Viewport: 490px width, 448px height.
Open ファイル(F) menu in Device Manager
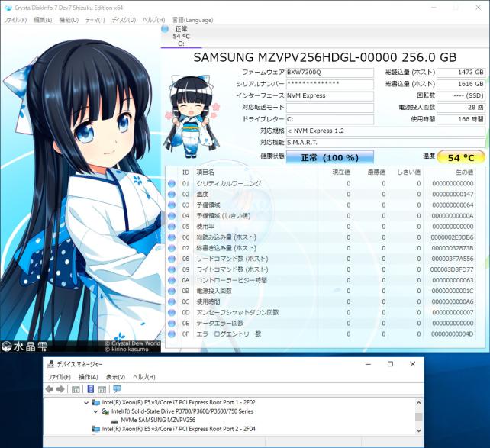click(x=59, y=377)
